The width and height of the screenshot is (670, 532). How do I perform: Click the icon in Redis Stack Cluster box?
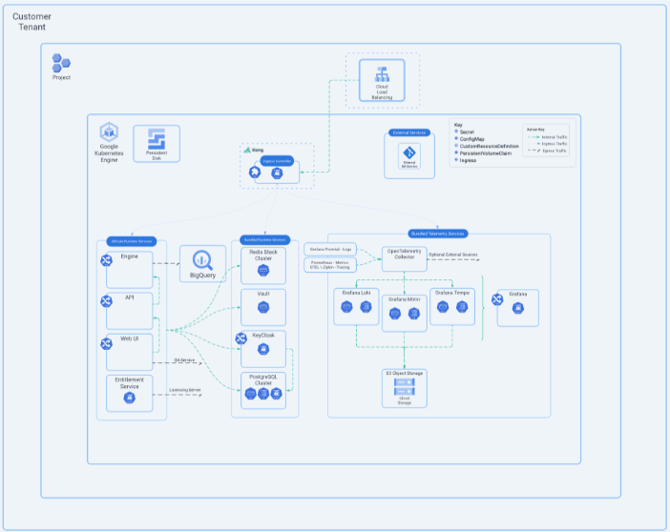tap(263, 270)
